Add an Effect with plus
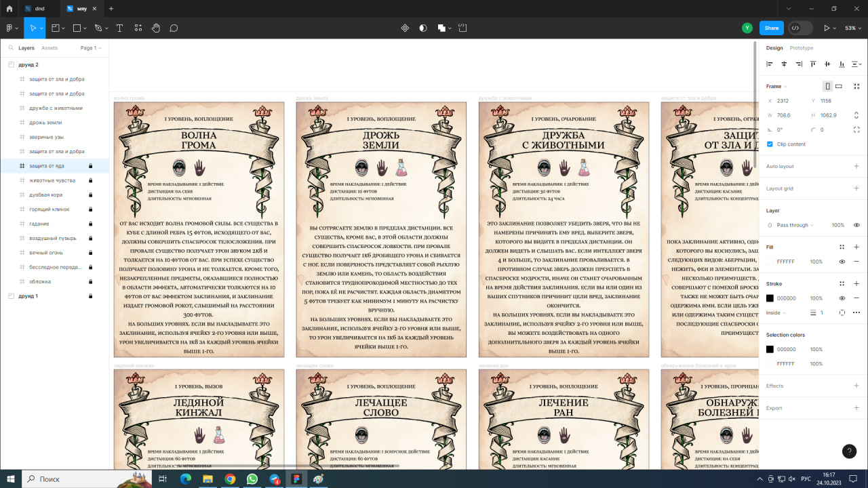 point(856,386)
